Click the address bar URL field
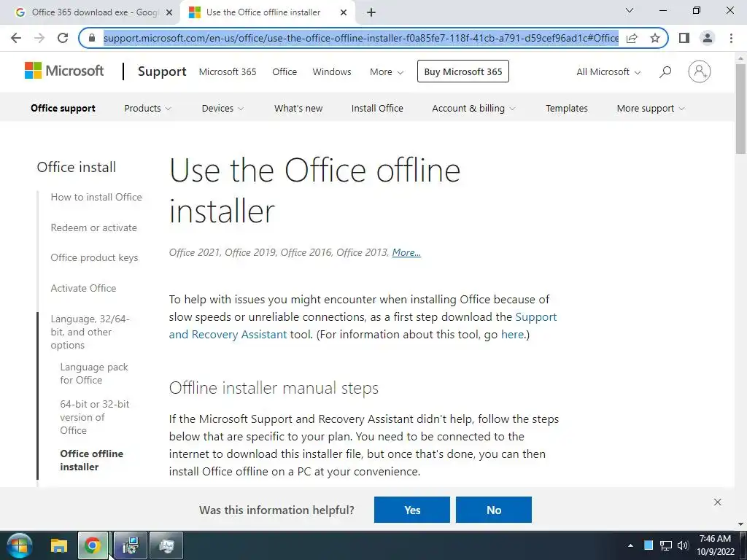This screenshot has width=747, height=560. [360, 38]
